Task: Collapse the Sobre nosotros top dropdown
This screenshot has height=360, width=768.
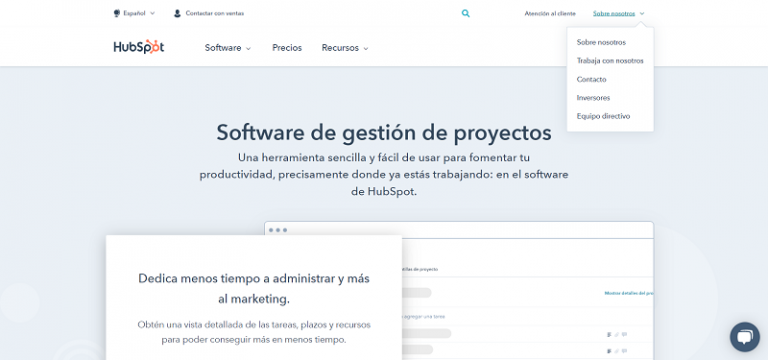Action: pos(619,14)
